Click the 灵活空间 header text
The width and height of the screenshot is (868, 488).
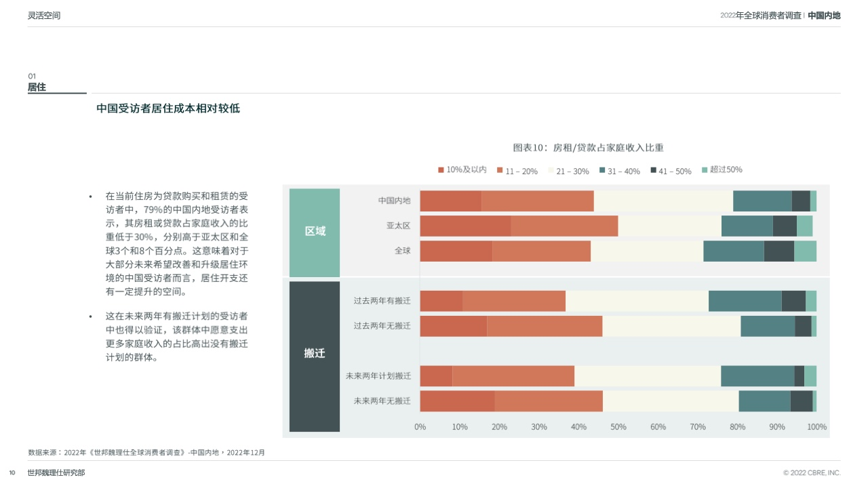44,15
